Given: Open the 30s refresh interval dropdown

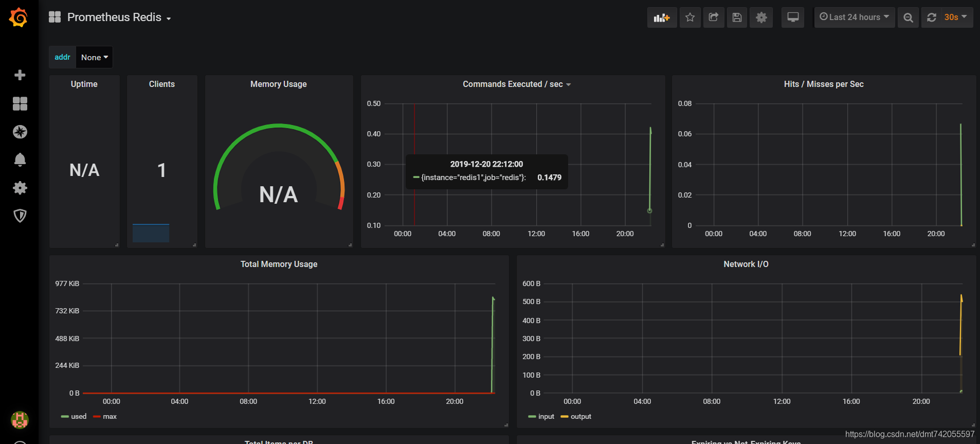Looking at the screenshot, I should click(x=955, y=17).
